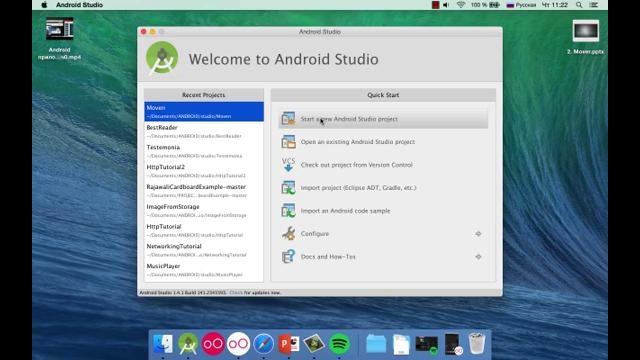Open Android Studio from the dock
The height and width of the screenshot is (360, 640).
point(188,344)
